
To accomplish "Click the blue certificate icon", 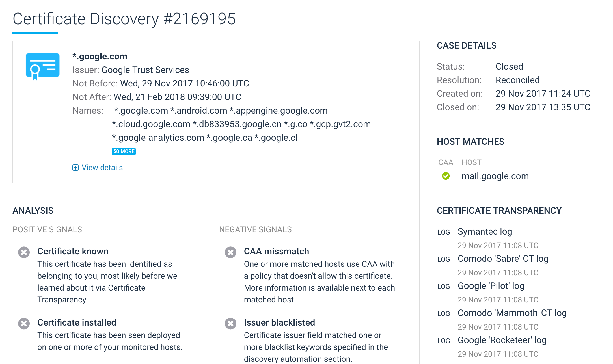I will tap(43, 66).
